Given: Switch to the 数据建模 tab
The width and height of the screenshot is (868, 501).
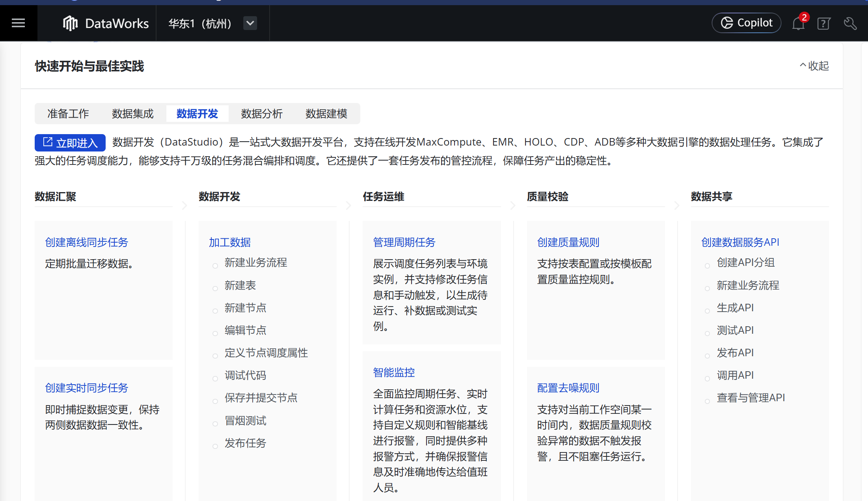Looking at the screenshot, I should [326, 114].
